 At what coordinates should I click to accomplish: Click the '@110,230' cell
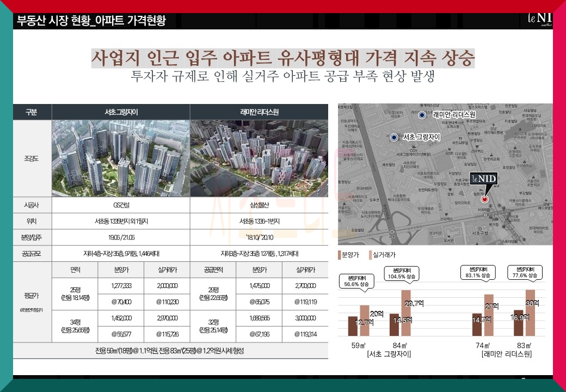click(x=167, y=302)
